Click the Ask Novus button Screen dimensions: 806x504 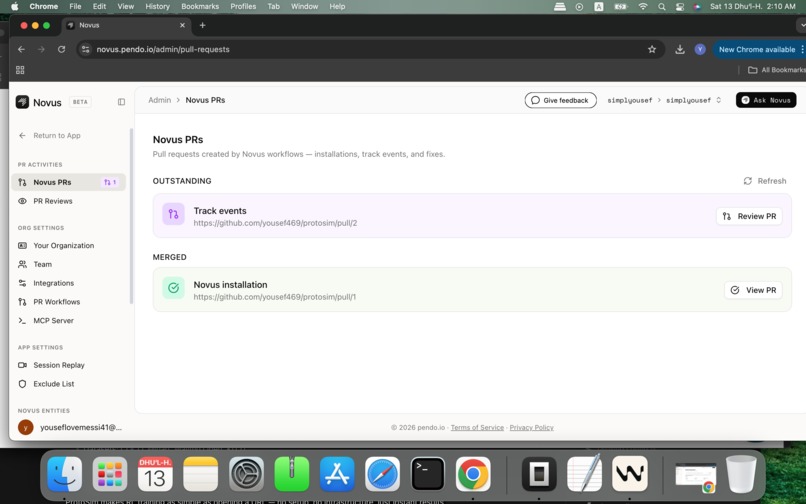coord(766,100)
